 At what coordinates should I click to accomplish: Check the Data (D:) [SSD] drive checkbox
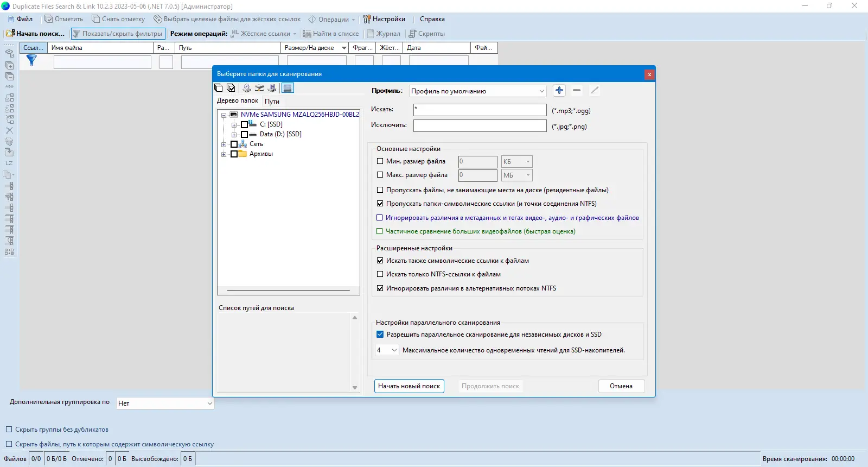coord(244,135)
